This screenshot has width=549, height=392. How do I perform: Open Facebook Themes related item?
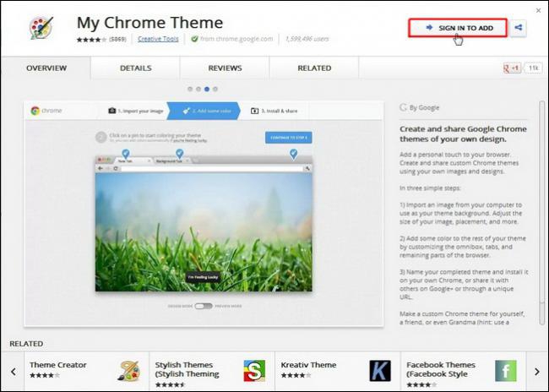click(463, 371)
